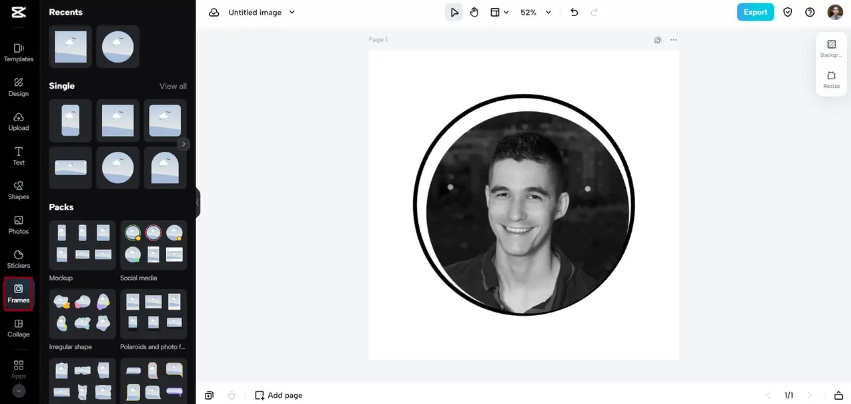Viewport: 851px width, 404px height.
Task: Open the help question mark icon
Action: 810,12
